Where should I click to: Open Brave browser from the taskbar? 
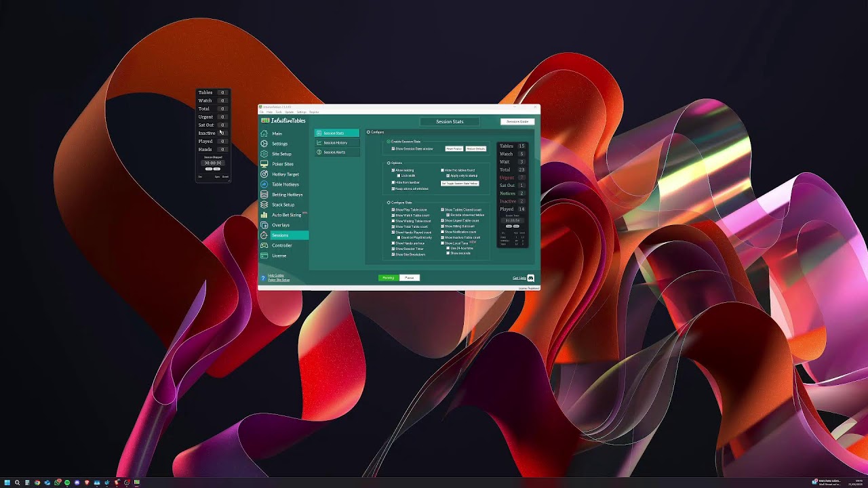point(87,483)
